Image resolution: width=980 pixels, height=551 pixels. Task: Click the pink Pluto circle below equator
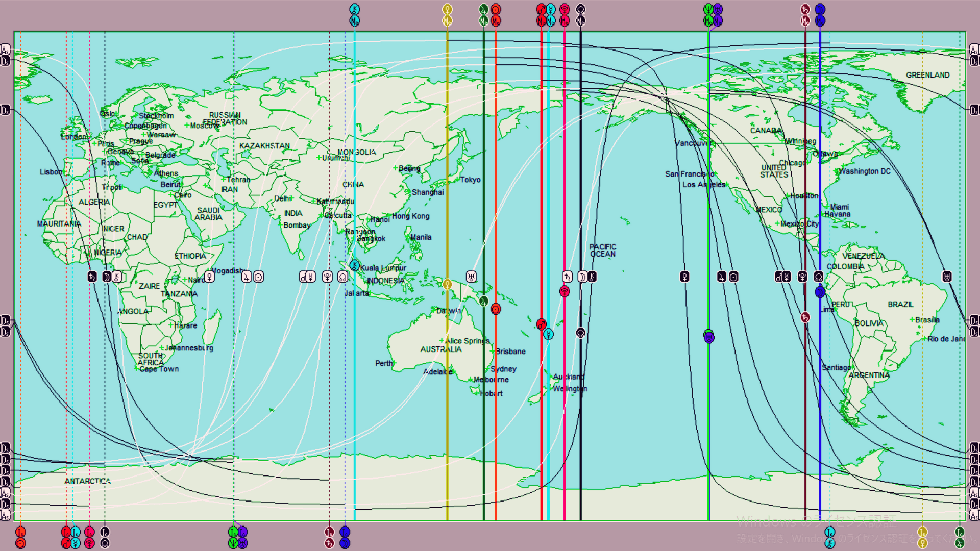point(565,291)
